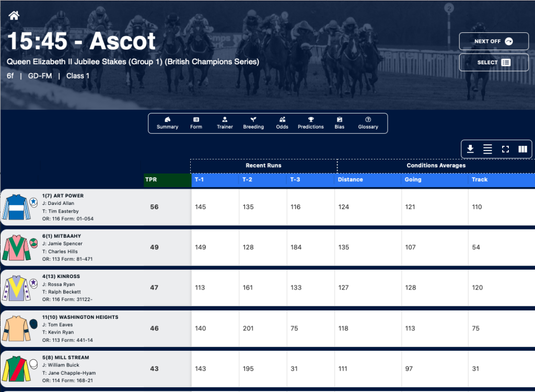Open the column visibility selector
The height and width of the screenshot is (392, 535).
tap(522, 149)
